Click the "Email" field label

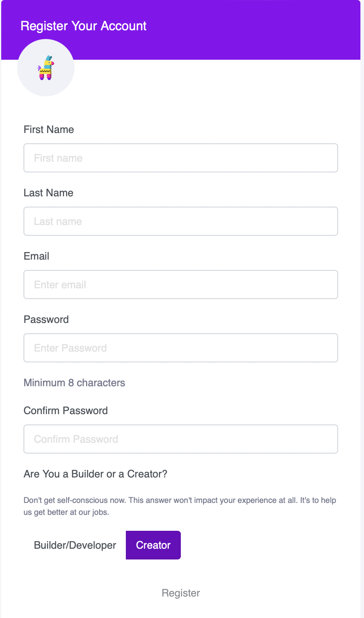click(37, 256)
